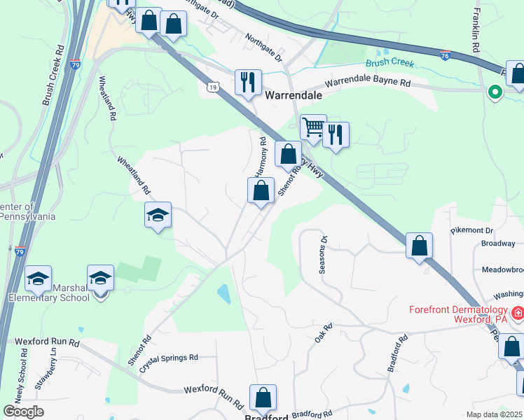Click the Warrendale town label
Viewport: 524px width, 420px height.
tap(294, 95)
